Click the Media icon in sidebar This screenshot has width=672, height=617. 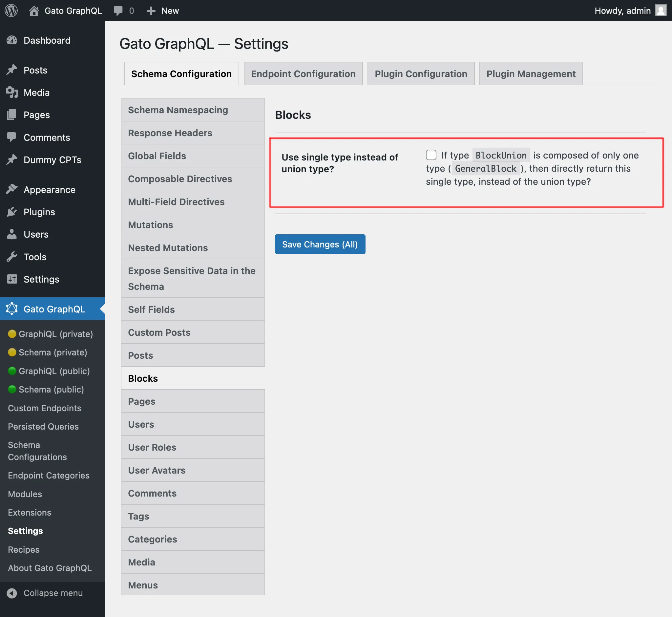(12, 93)
